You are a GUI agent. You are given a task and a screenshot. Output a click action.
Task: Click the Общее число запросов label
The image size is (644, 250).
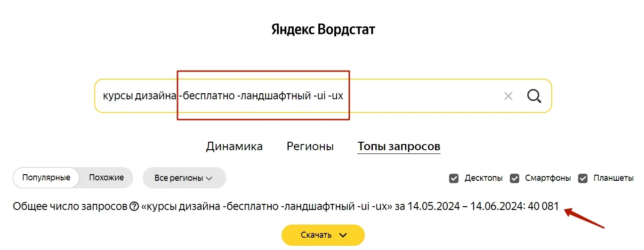pos(70,206)
